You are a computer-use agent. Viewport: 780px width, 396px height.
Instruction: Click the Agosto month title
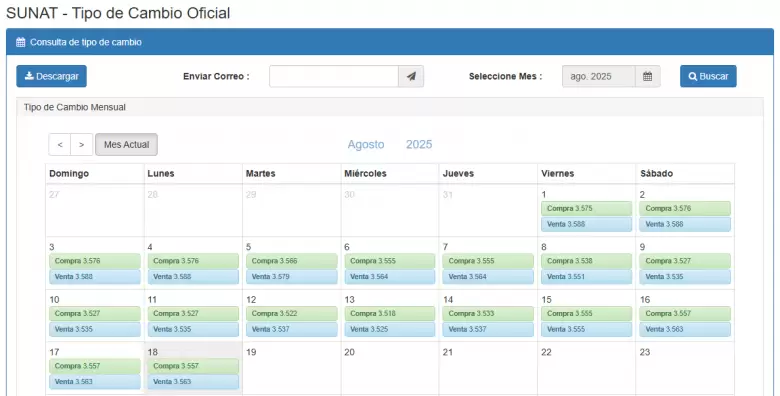pyautogui.click(x=366, y=144)
